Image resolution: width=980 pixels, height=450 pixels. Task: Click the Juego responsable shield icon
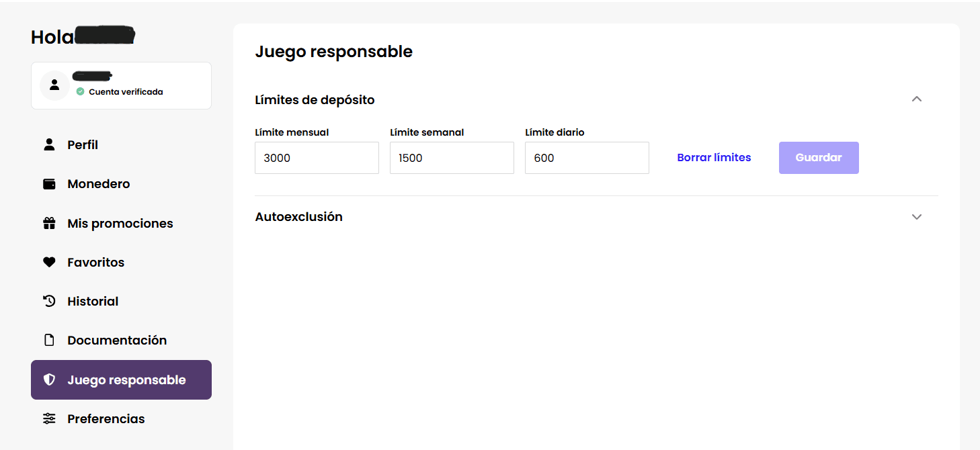pyautogui.click(x=49, y=379)
